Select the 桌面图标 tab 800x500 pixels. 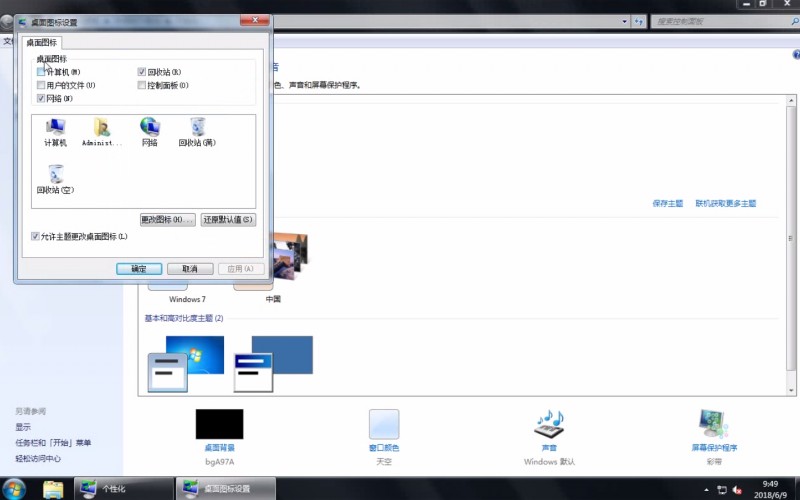click(41, 42)
